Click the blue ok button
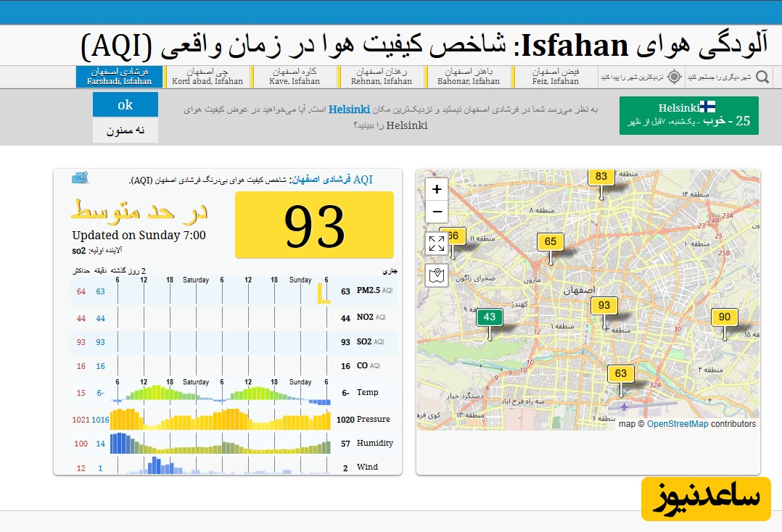Image resolution: width=782 pixels, height=532 pixels. (125, 104)
